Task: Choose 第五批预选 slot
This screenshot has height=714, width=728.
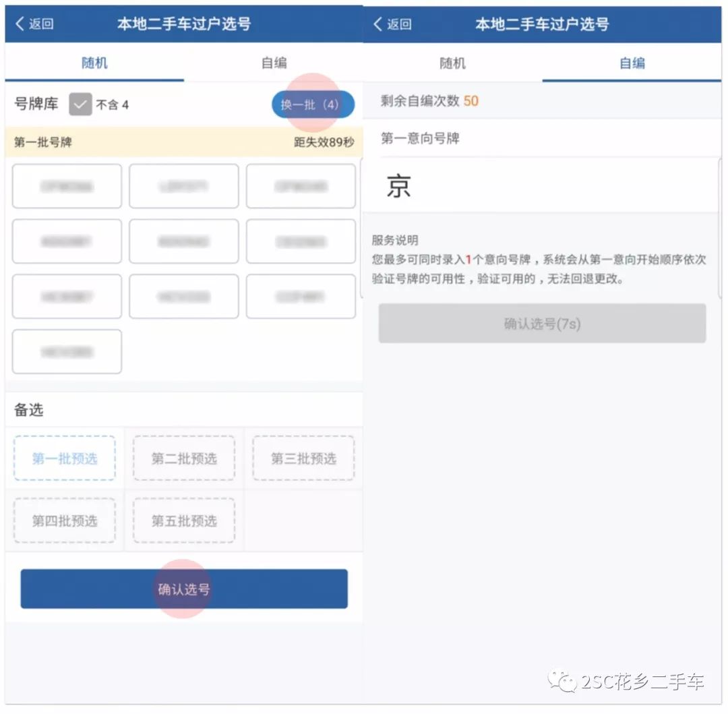Action: point(184,520)
